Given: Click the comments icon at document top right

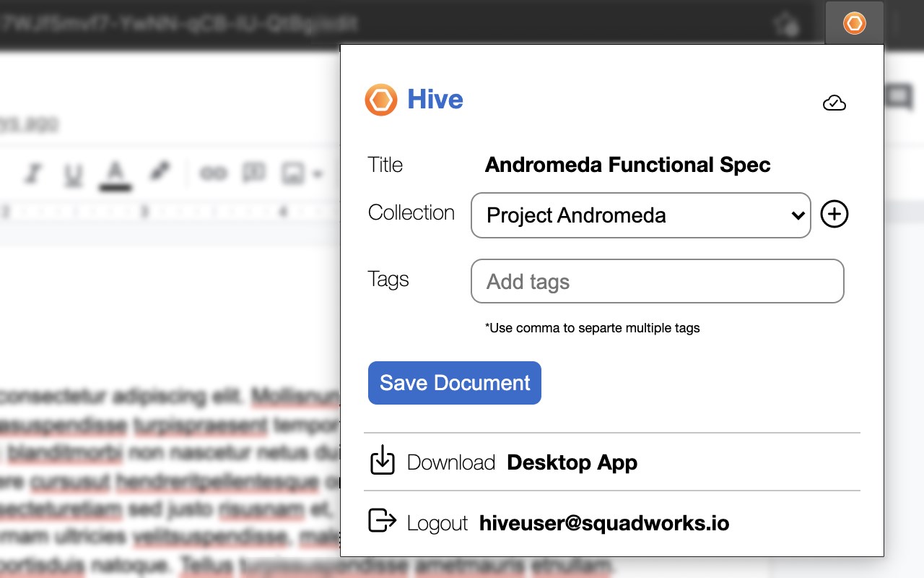Looking at the screenshot, I should 900,98.
